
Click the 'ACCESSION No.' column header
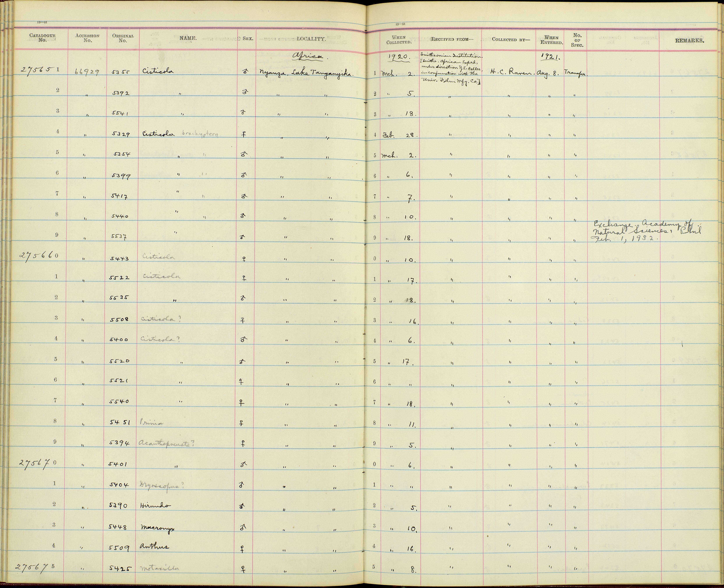(x=87, y=38)
